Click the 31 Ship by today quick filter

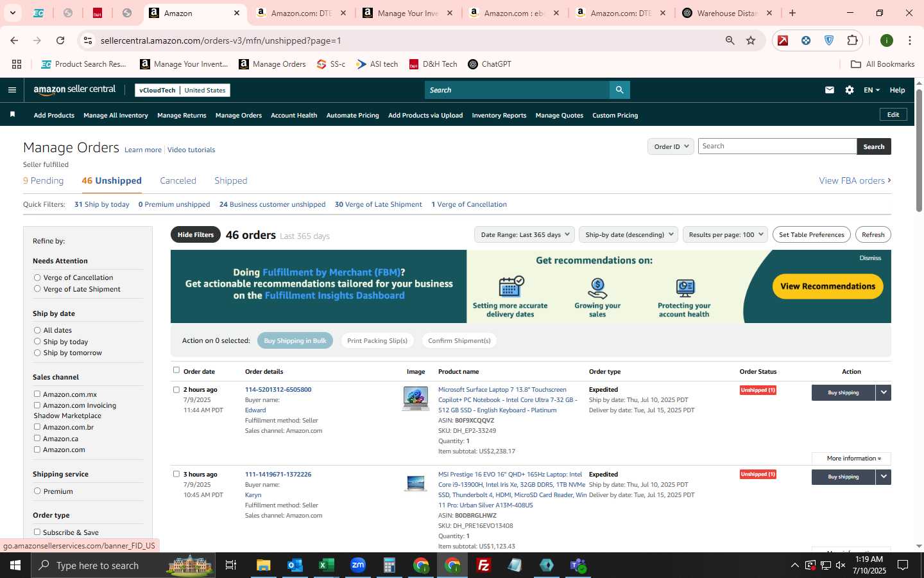(x=102, y=205)
